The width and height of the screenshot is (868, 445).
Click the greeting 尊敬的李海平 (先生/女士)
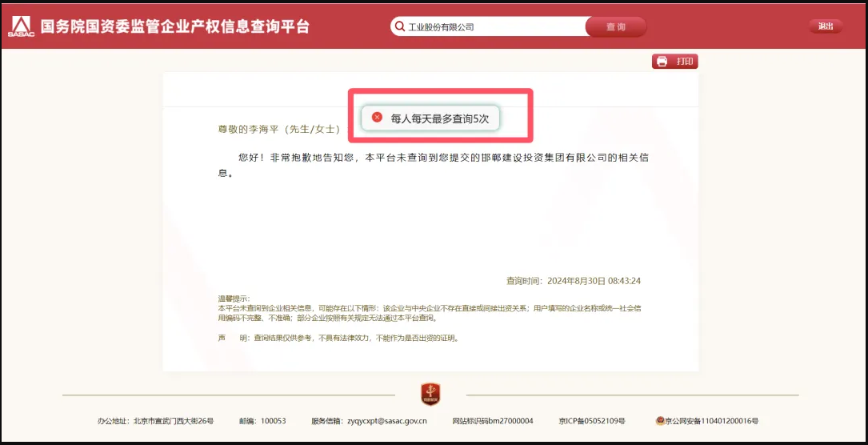(279, 129)
